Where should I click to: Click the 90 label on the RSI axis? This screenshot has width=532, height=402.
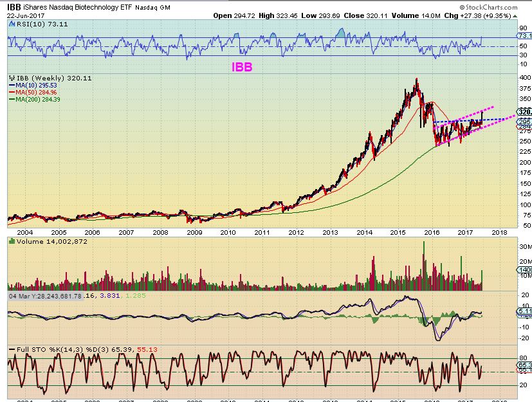pyautogui.click(x=523, y=28)
